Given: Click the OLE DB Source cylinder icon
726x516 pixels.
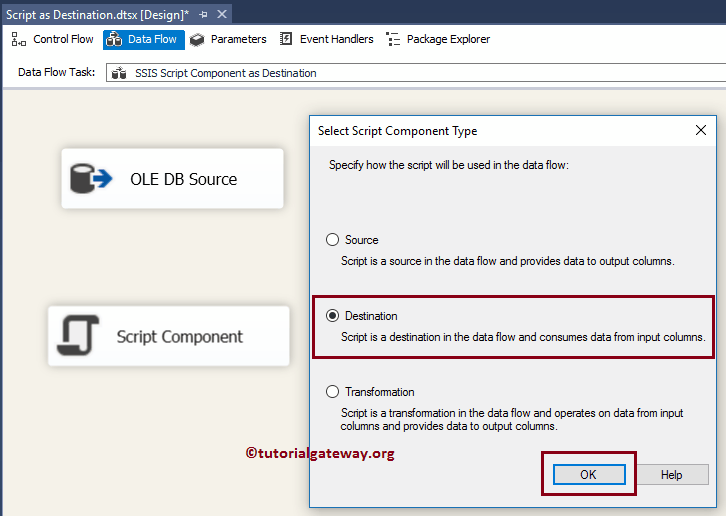Looking at the screenshot, I should (91, 178).
